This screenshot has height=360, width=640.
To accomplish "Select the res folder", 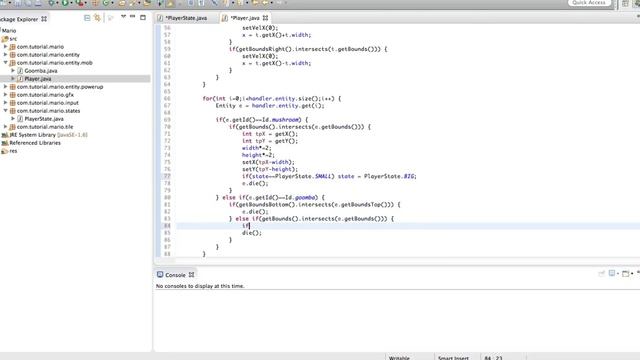I will pos(13,151).
